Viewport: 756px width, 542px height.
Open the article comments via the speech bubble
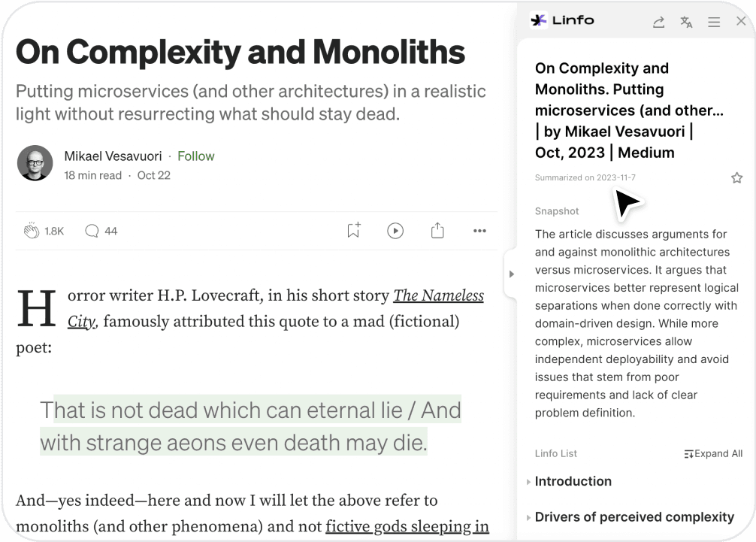[92, 231]
